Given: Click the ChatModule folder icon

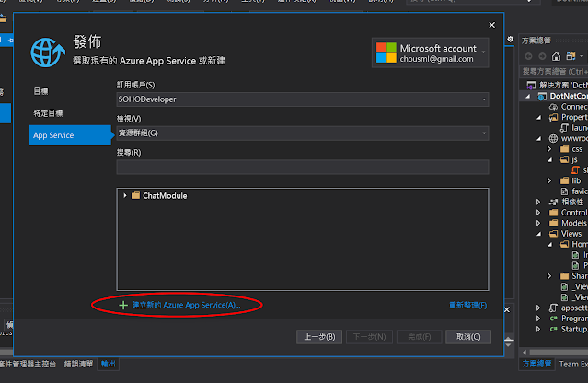Looking at the screenshot, I should coord(135,195).
